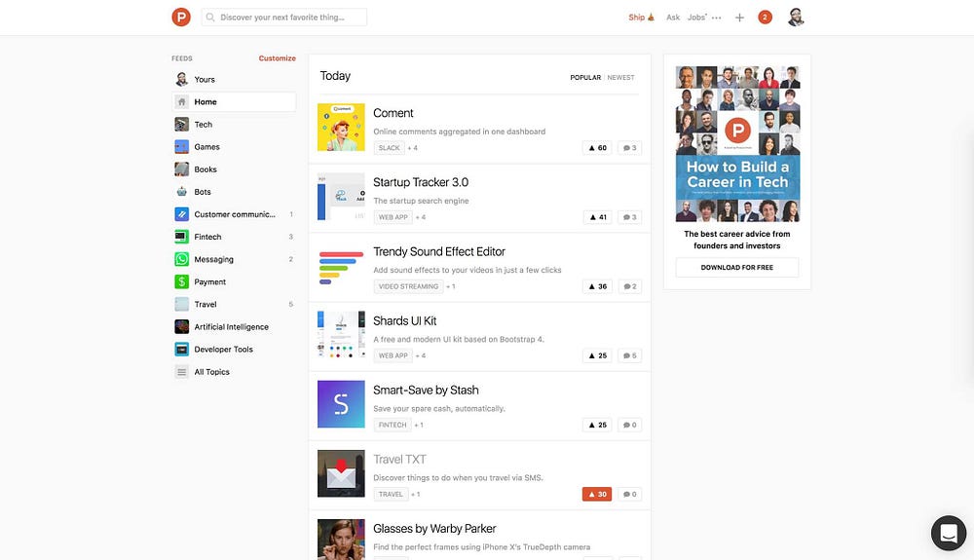This screenshot has height=560, width=974.
Task: Open Smart-Save by Stash title
Action: (426, 390)
